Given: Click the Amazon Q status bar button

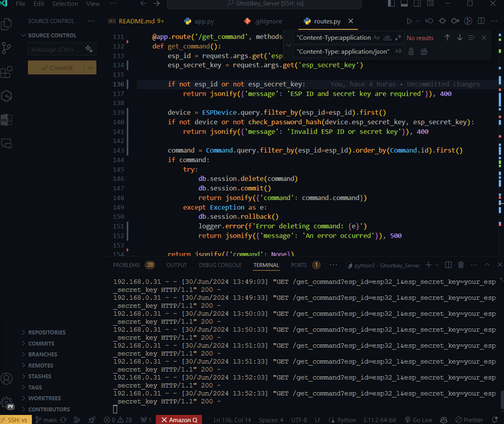Looking at the screenshot, I should 179,420.
